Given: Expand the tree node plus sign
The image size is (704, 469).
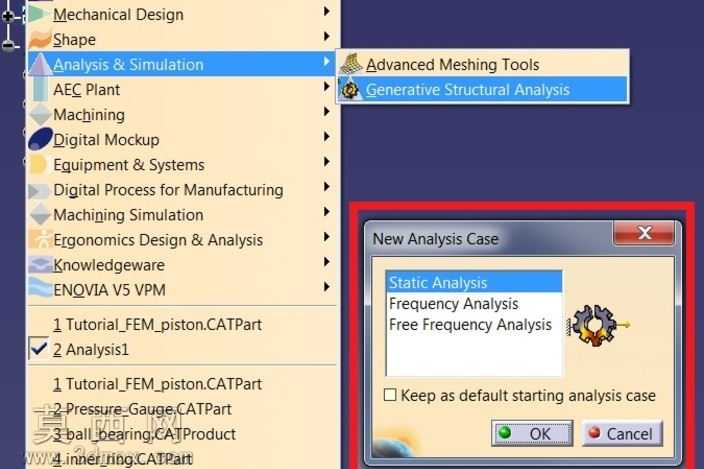Looking at the screenshot, I should (x=8, y=17).
